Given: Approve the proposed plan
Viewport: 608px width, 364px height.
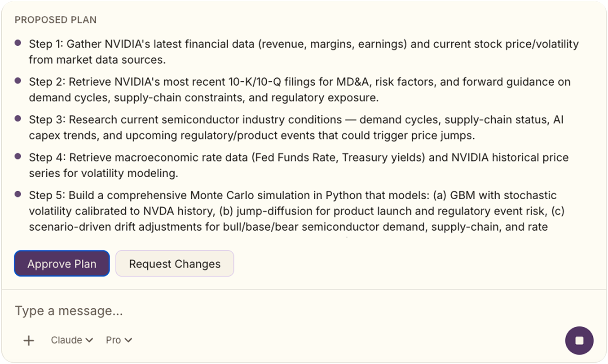Looking at the screenshot, I should 62,263.
